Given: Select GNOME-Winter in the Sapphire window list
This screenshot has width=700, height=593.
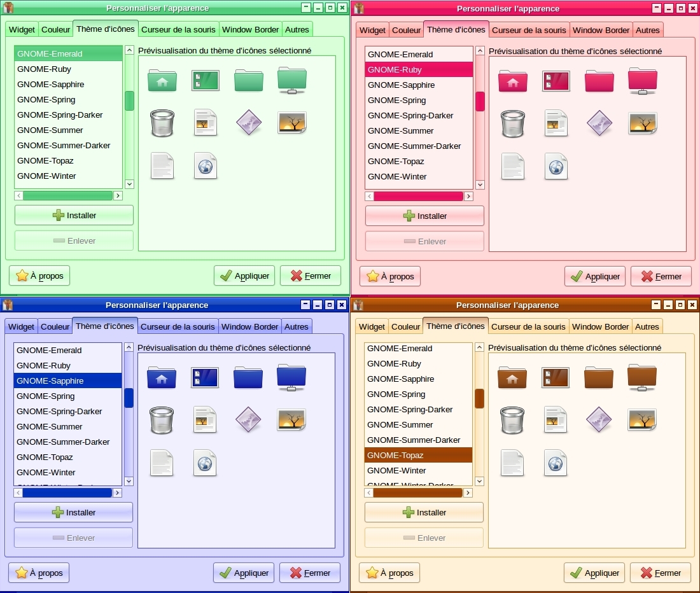Looking at the screenshot, I should [x=67, y=472].
